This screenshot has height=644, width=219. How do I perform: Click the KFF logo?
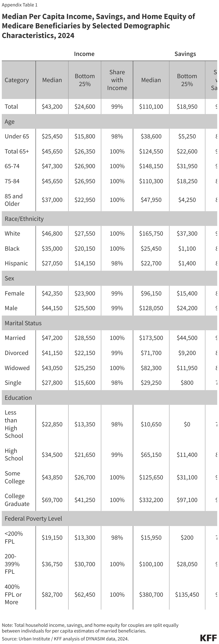[208, 638]
